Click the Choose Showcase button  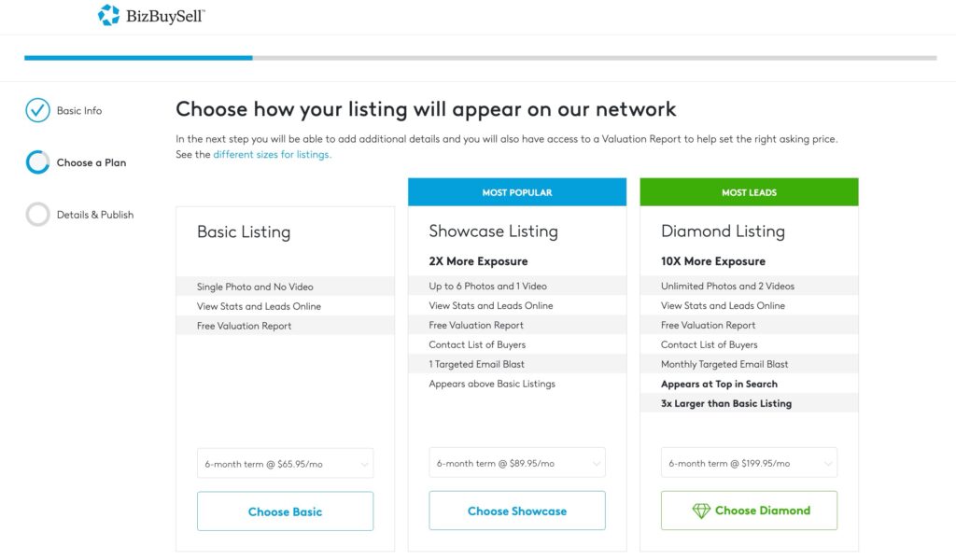pos(517,511)
